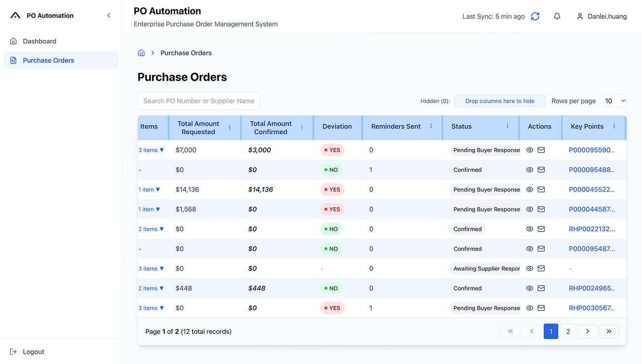Image resolution: width=642 pixels, height=364 pixels.
Task: Click the Dashboard icon in the sidebar
Action: point(13,41)
